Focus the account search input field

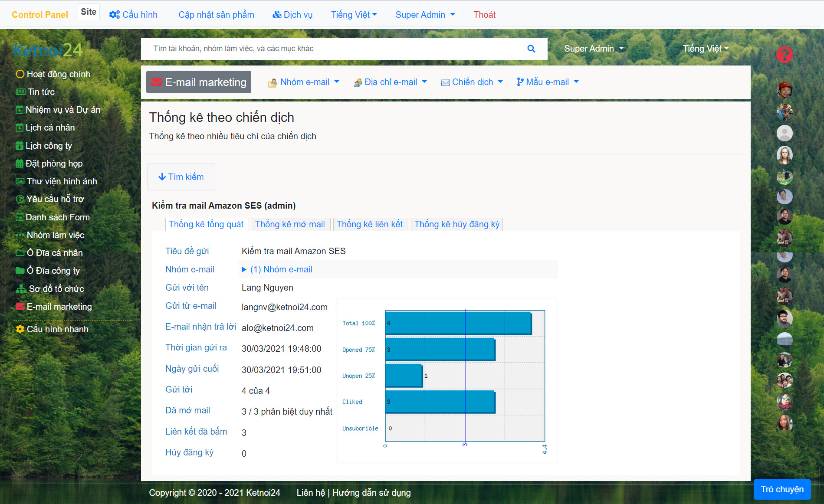click(334, 49)
